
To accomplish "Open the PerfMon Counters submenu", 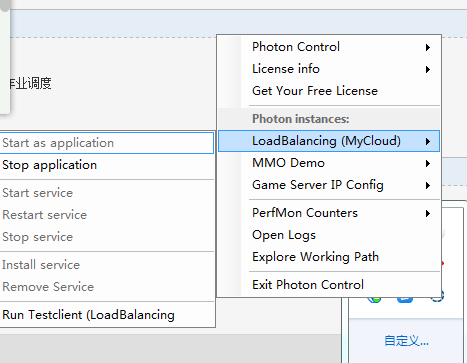I will [329, 213].
